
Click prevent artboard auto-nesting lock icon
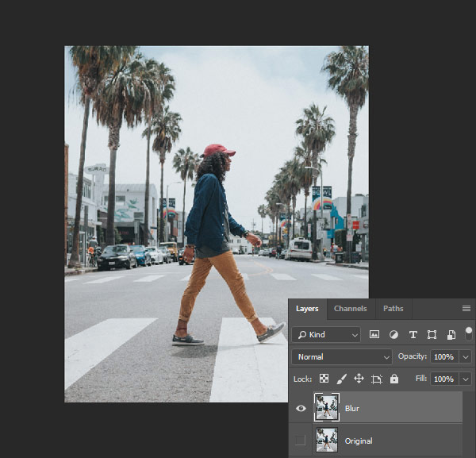click(x=377, y=379)
